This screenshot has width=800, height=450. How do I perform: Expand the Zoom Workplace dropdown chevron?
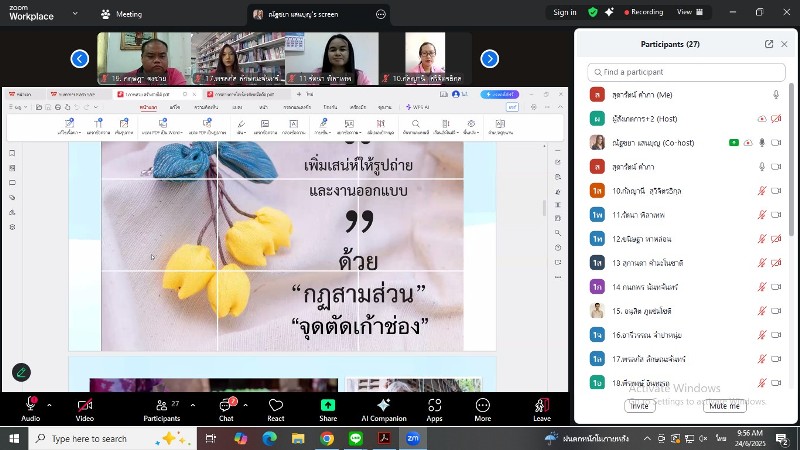[75, 13]
